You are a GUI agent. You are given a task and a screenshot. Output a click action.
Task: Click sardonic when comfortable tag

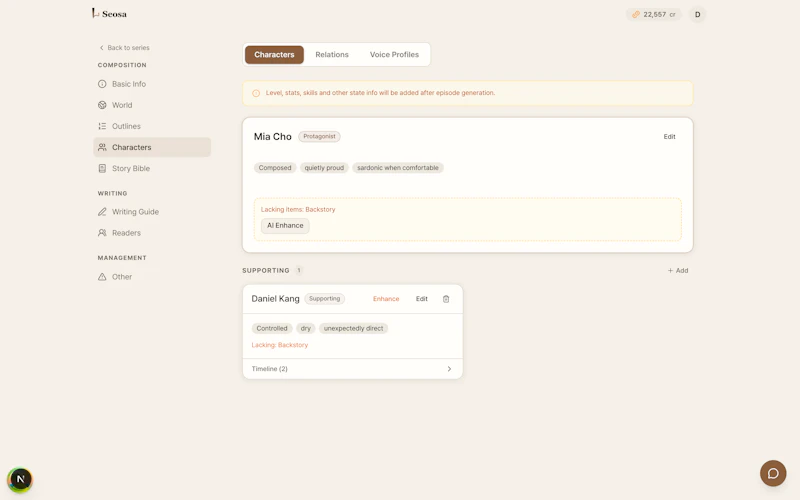[397, 167]
